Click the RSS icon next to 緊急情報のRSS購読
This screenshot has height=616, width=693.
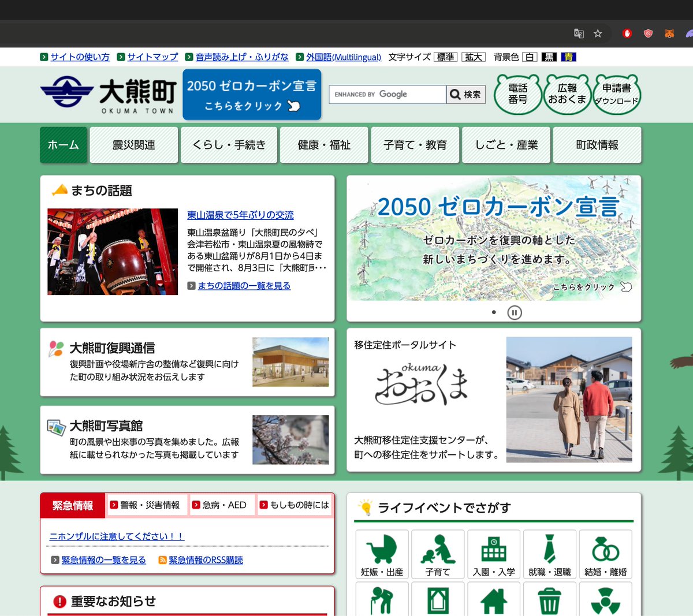pyautogui.click(x=163, y=559)
